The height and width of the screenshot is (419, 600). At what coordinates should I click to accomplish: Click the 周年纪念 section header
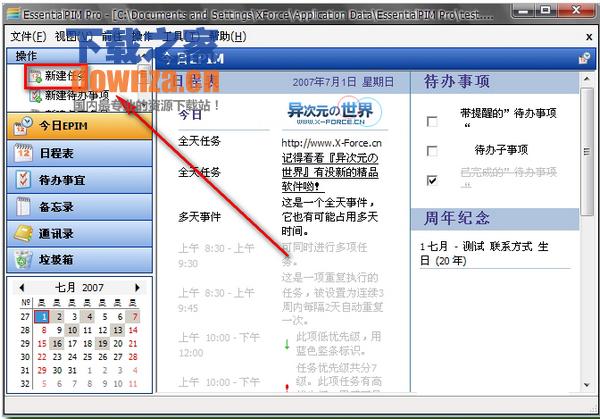pyautogui.click(x=457, y=218)
